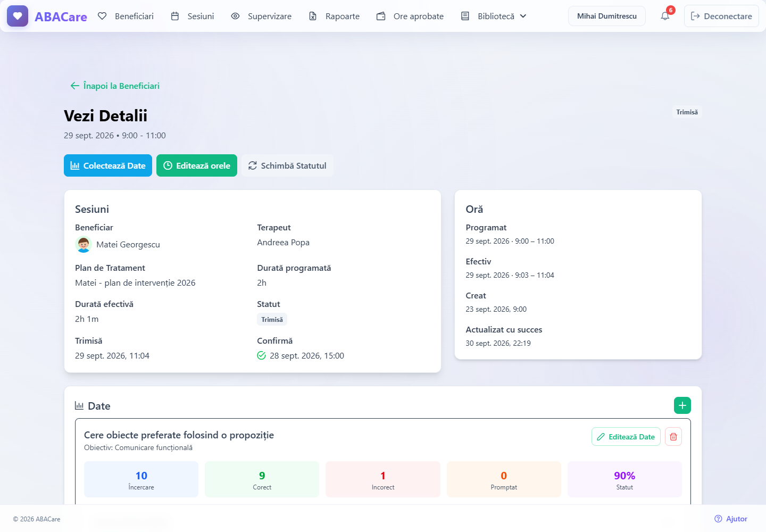Open the Beneficiari menu item
Screen dimensions: 766x532
point(126,16)
